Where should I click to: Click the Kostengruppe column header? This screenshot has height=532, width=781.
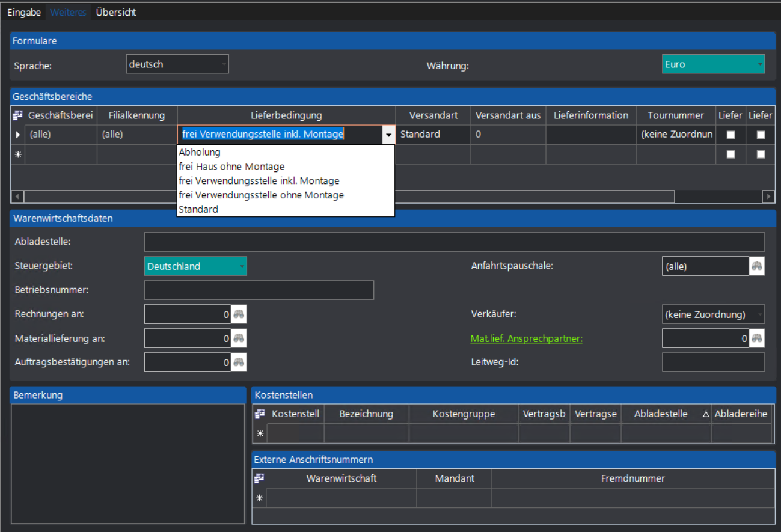click(x=464, y=414)
